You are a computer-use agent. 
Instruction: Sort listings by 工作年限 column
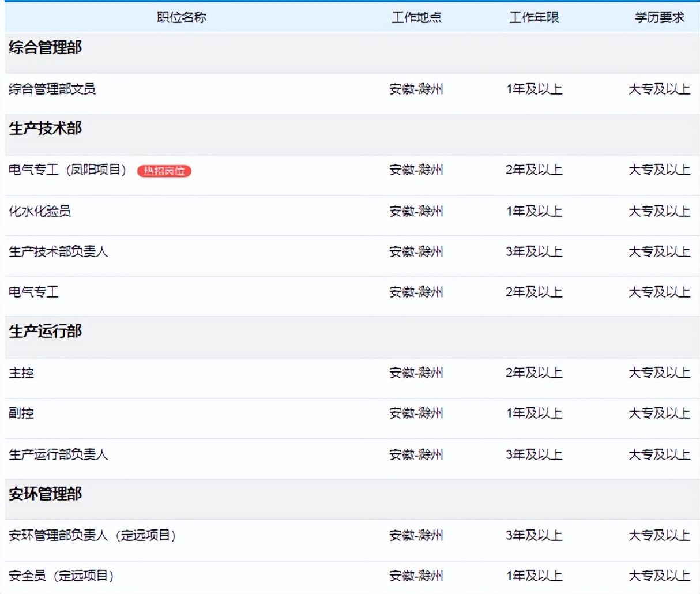click(x=533, y=17)
